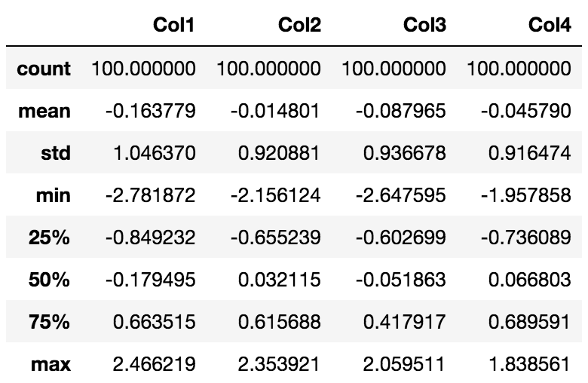Screen dimensions: 588x383
Task: Select Col1 max value 2.466219
Action: click(x=154, y=364)
